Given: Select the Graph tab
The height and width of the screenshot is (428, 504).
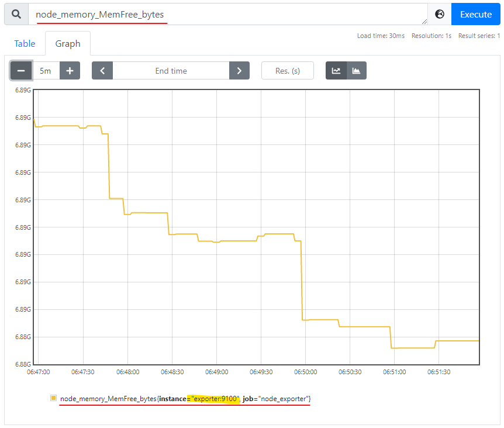Looking at the screenshot, I should point(68,44).
